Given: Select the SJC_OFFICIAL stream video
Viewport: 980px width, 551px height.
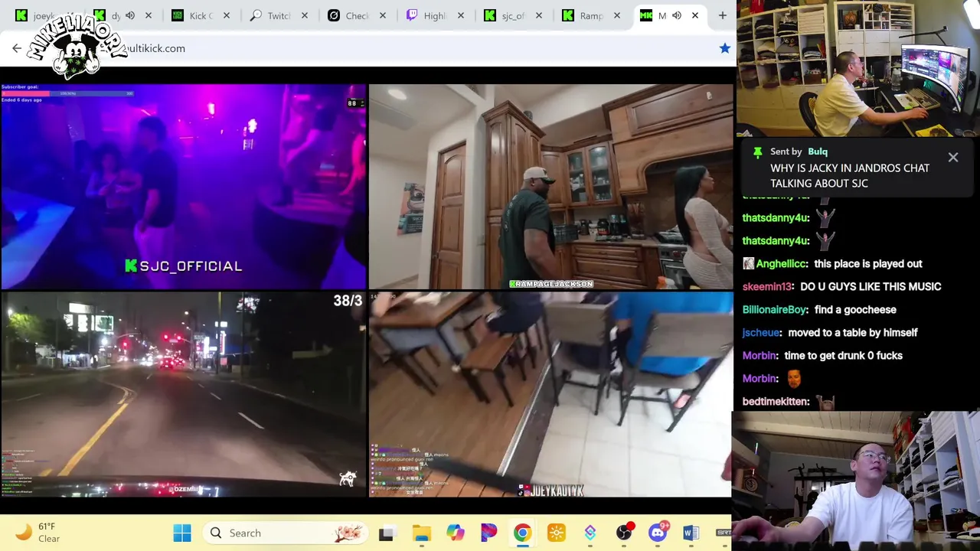Looking at the screenshot, I should (184, 186).
